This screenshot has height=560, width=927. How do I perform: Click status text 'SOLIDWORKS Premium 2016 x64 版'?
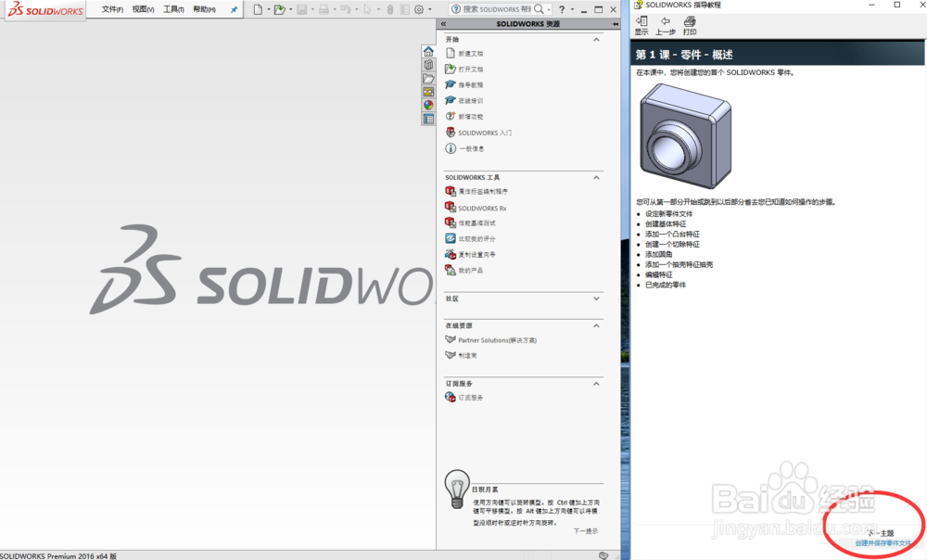click(x=58, y=556)
